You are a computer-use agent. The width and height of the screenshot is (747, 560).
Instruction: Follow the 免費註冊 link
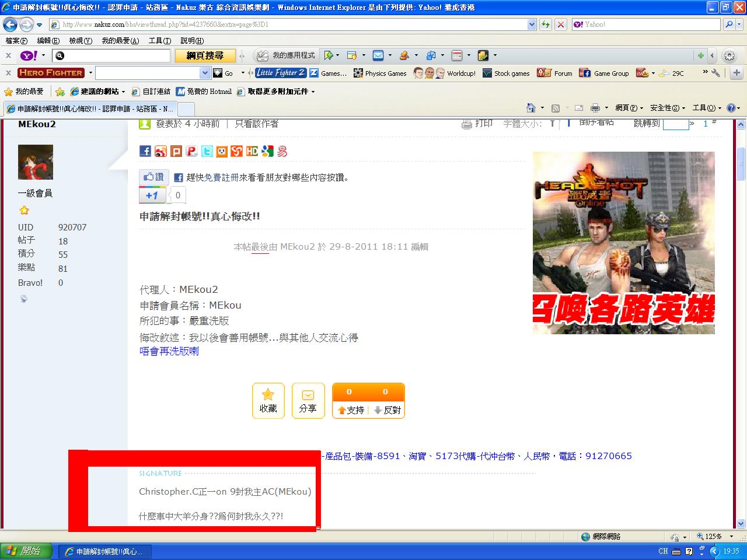click(221, 177)
